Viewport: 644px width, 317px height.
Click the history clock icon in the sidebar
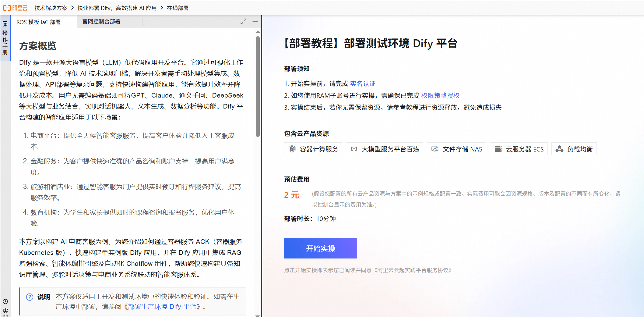pos(5,301)
